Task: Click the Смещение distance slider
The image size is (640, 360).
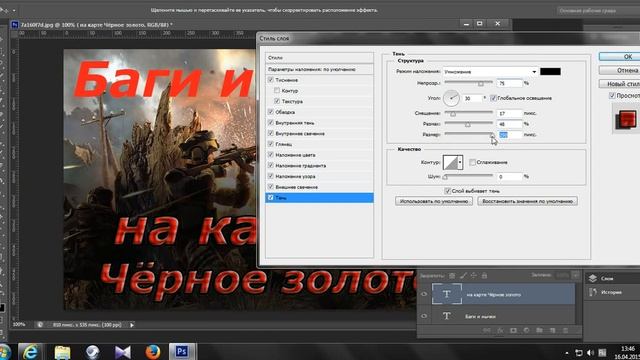Action: (x=469, y=113)
